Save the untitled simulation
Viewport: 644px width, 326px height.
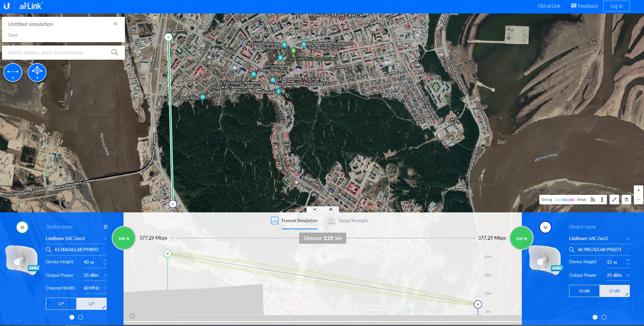pyautogui.click(x=13, y=35)
